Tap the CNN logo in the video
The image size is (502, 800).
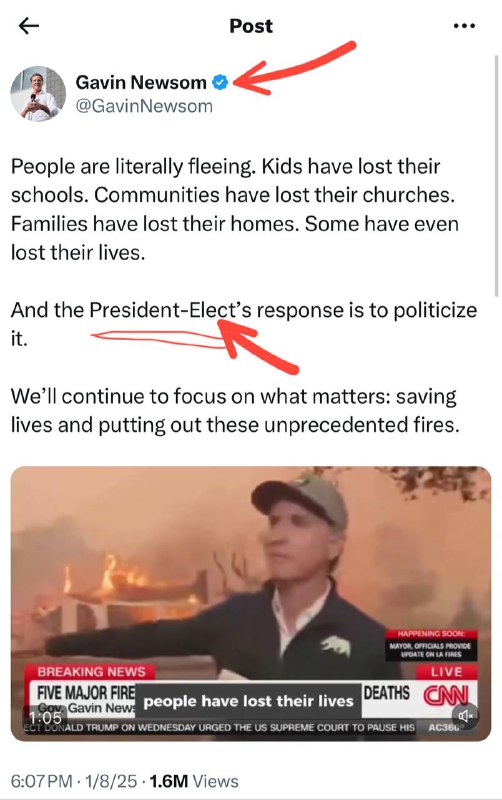pyautogui.click(x=445, y=695)
